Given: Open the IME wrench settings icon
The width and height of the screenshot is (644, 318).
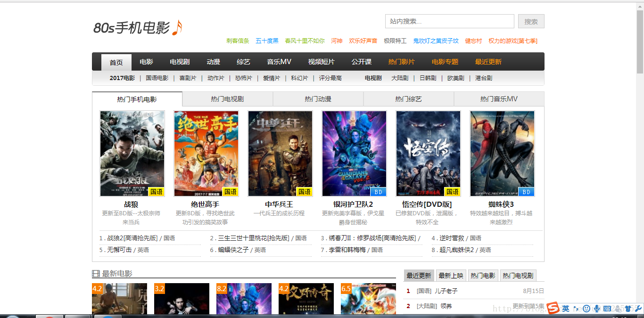Looking at the screenshot, I should click(x=639, y=309).
